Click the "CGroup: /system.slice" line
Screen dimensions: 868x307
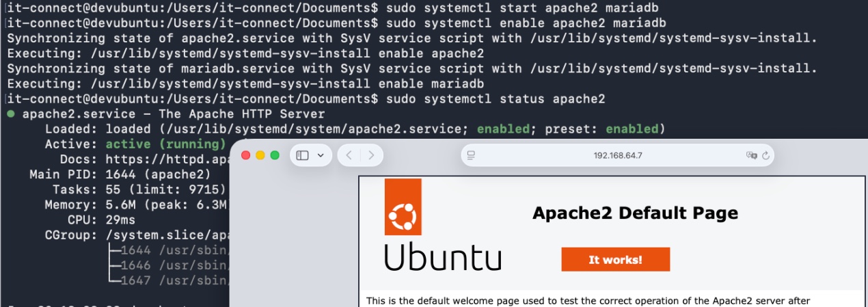pyautogui.click(x=136, y=235)
